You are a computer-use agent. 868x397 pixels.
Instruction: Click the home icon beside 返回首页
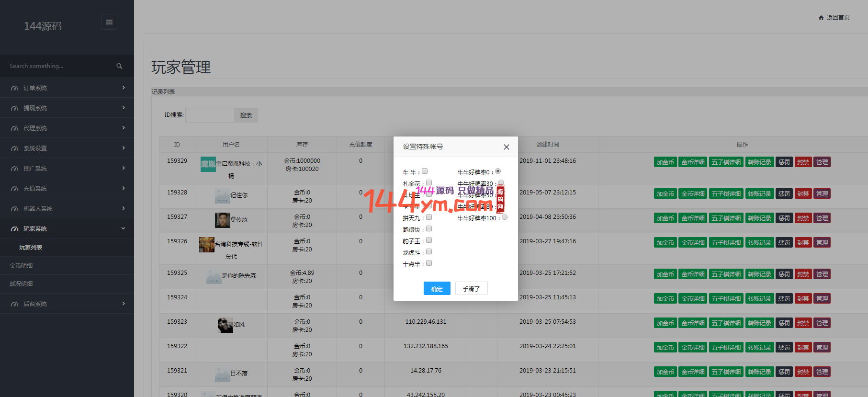click(821, 18)
